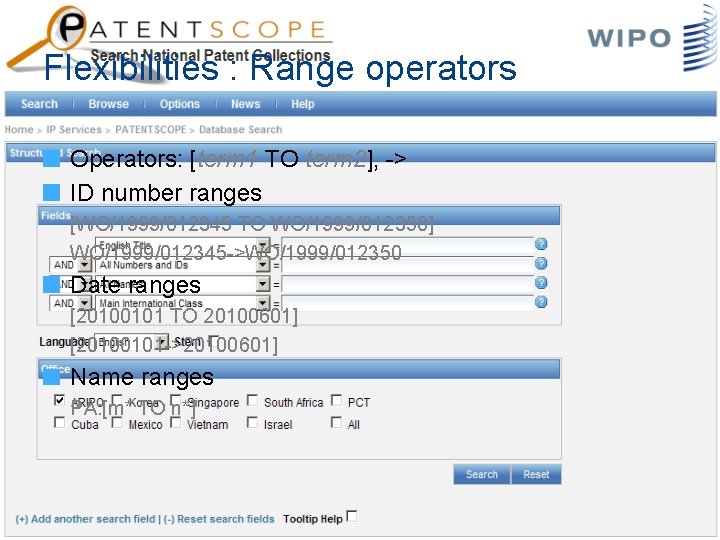Check the South Africa office checkbox

(x=252, y=400)
